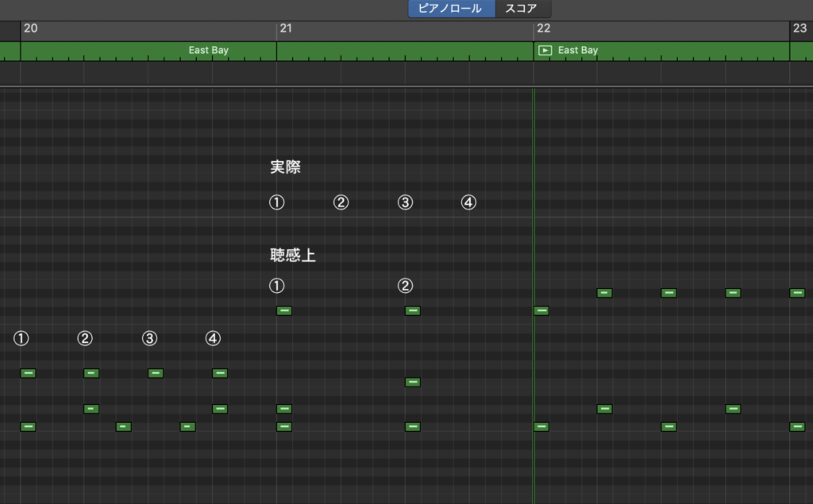Switch to the スコア tab
Screen dimensions: 813x504
(x=525, y=9)
